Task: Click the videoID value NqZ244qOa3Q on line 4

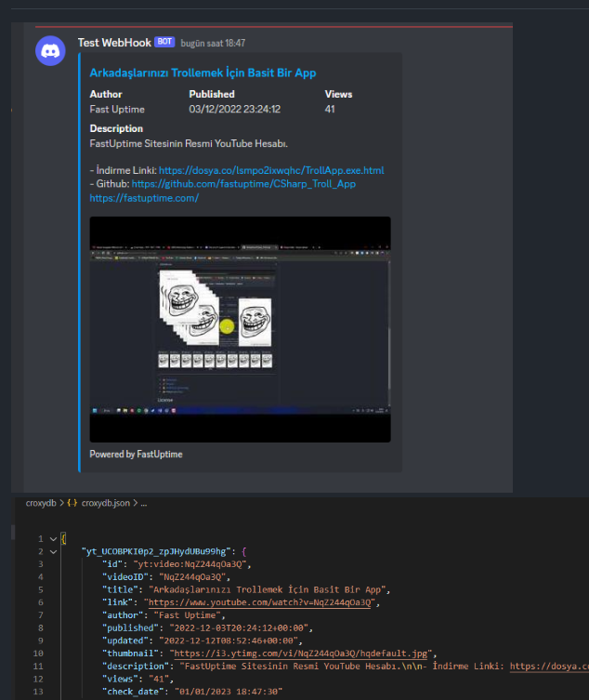Action: click(x=192, y=577)
